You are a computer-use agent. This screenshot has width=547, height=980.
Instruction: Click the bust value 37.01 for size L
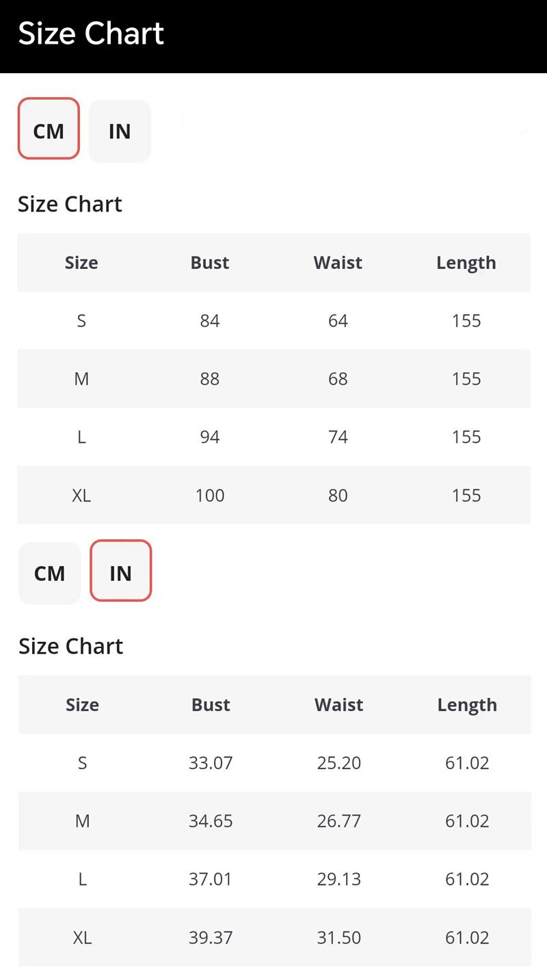211,879
